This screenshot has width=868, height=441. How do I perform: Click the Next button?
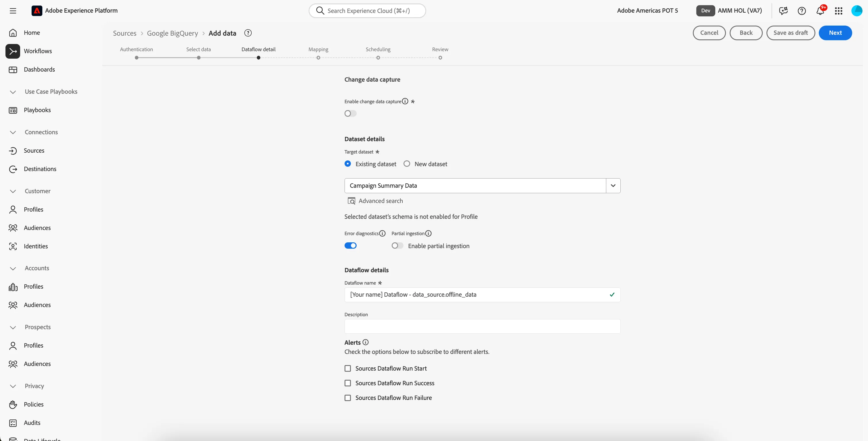tap(835, 33)
